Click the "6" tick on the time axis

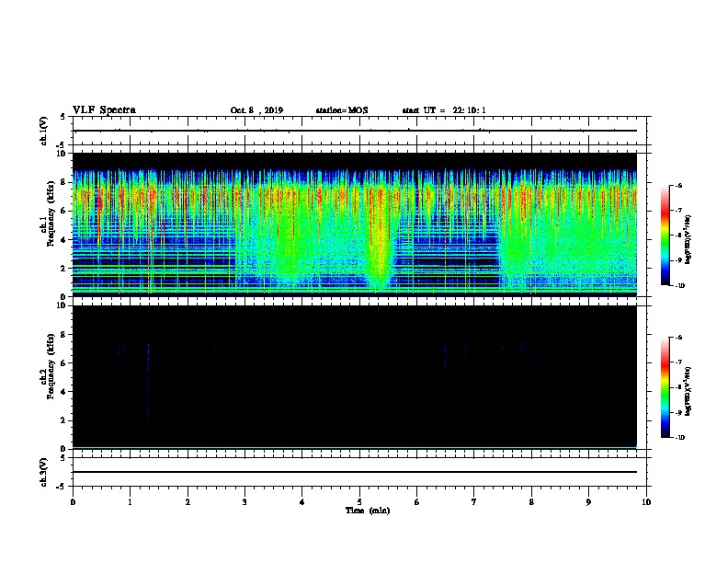pyautogui.click(x=417, y=502)
